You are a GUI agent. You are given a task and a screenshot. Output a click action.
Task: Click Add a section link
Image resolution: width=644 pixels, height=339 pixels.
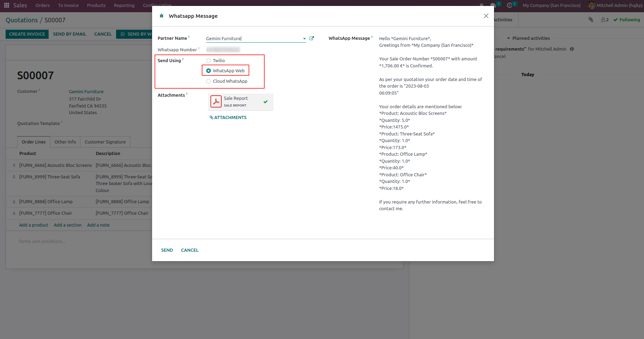(67, 225)
